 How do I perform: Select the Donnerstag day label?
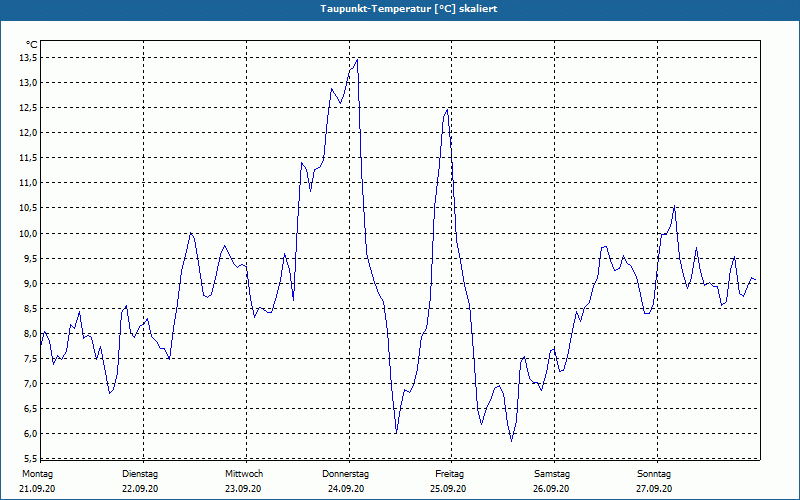point(345,474)
